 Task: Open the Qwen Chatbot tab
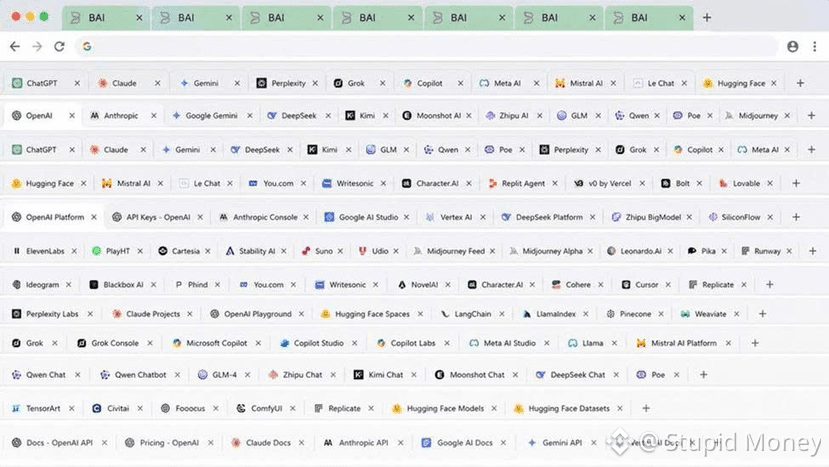pyautogui.click(x=140, y=374)
